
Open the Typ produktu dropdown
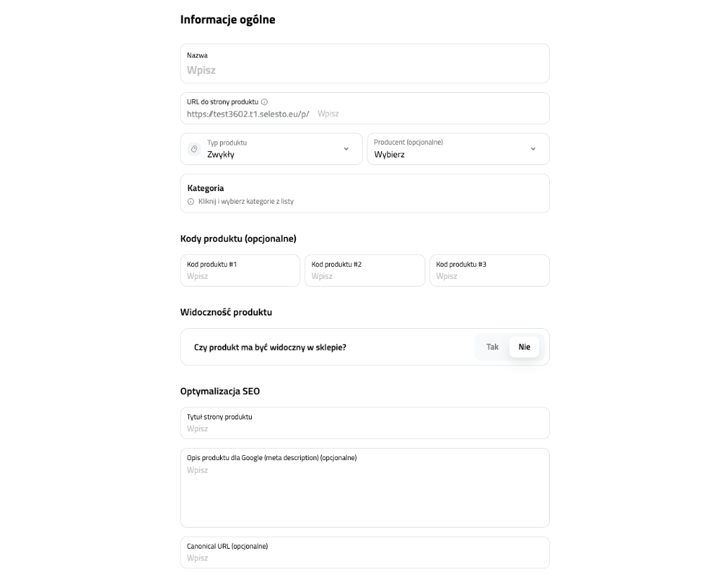coord(345,149)
